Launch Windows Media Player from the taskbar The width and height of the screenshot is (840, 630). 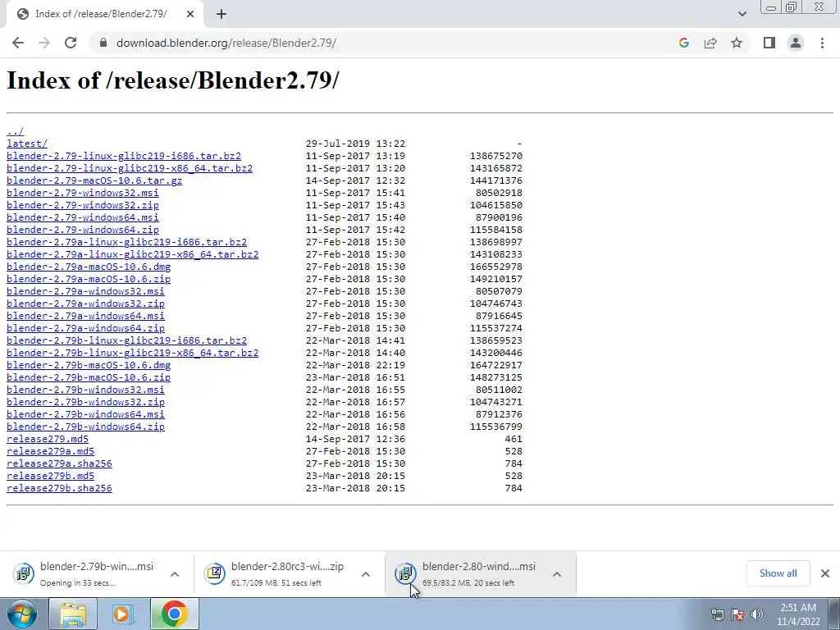[x=123, y=614]
